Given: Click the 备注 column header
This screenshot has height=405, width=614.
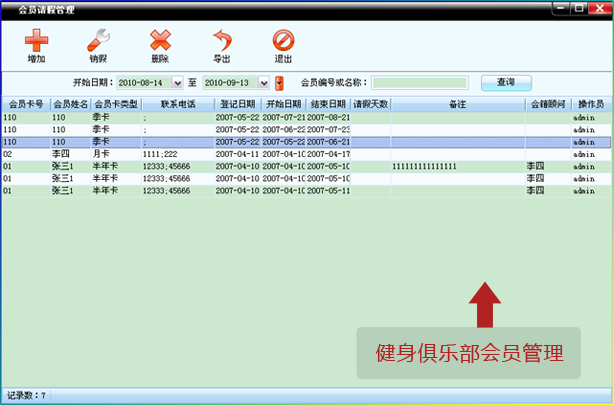Looking at the screenshot, I should click(x=458, y=104).
